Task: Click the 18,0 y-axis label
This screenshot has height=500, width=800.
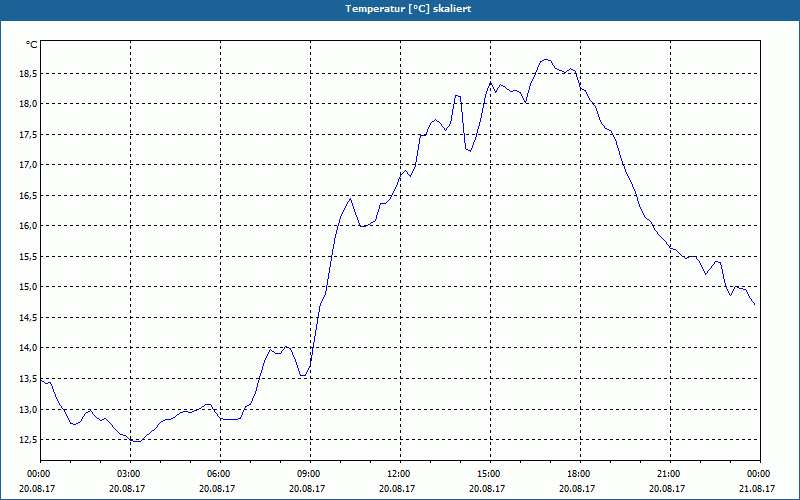Action: click(29, 104)
